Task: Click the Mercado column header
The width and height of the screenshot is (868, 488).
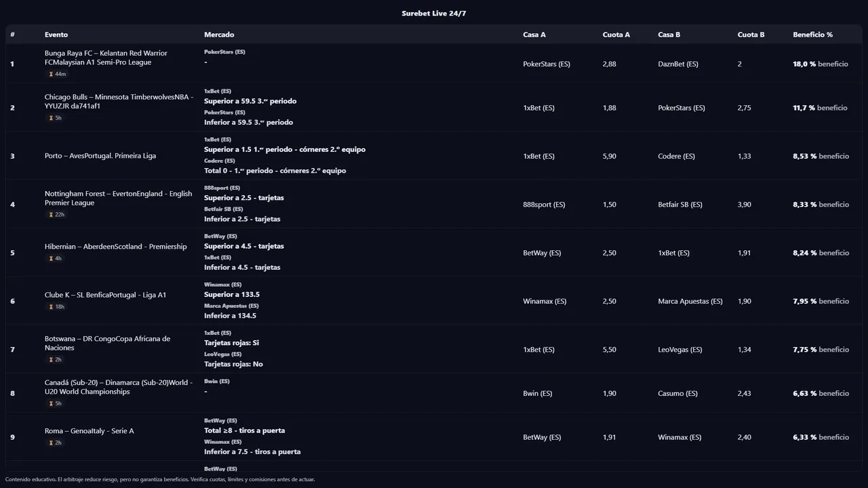Action: coord(219,35)
